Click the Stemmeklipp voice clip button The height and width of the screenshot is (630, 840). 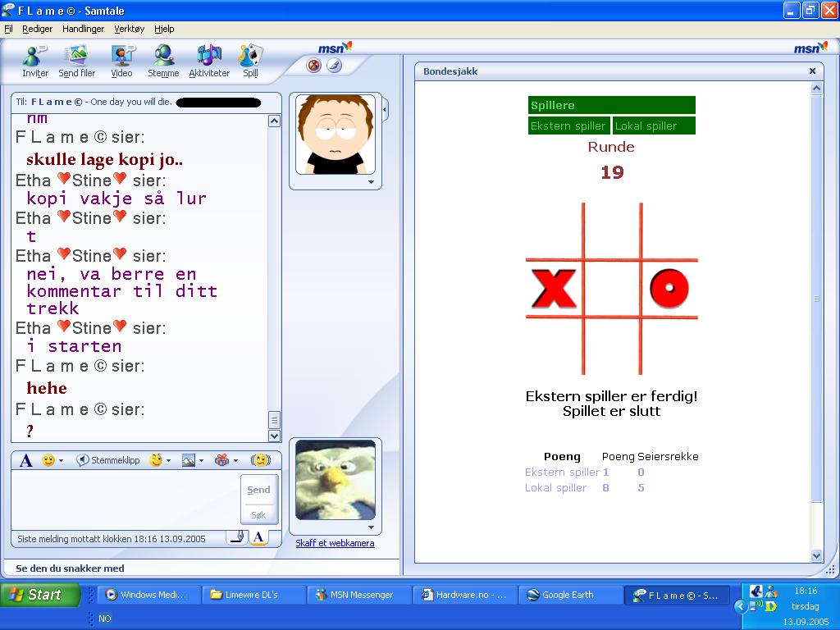coord(107,460)
